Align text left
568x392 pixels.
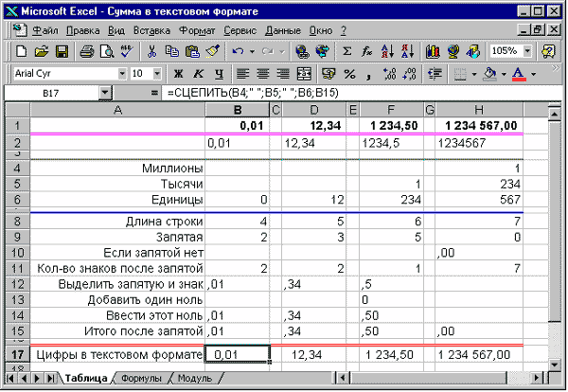(x=243, y=74)
